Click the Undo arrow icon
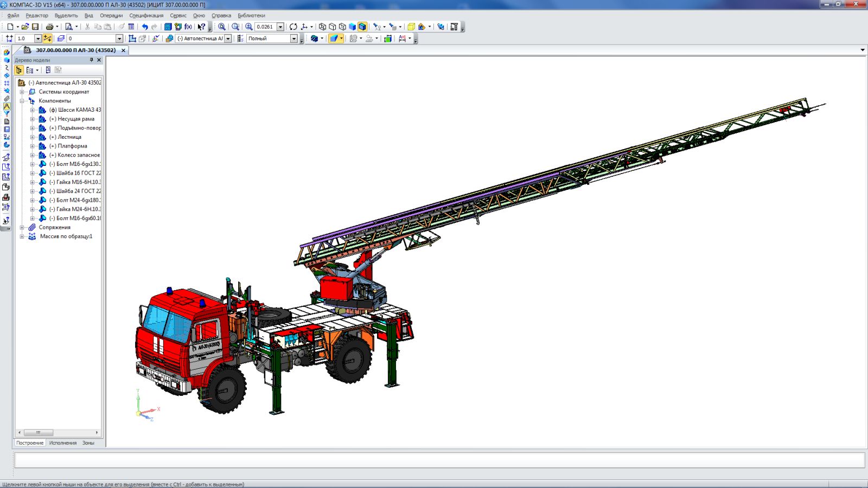The width and height of the screenshot is (868, 488). (x=145, y=27)
